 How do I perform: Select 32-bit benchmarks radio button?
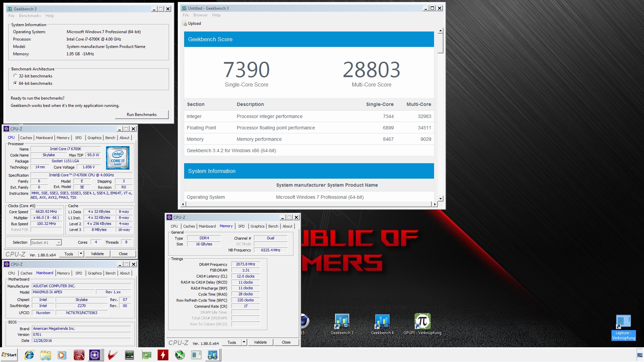pos(15,76)
